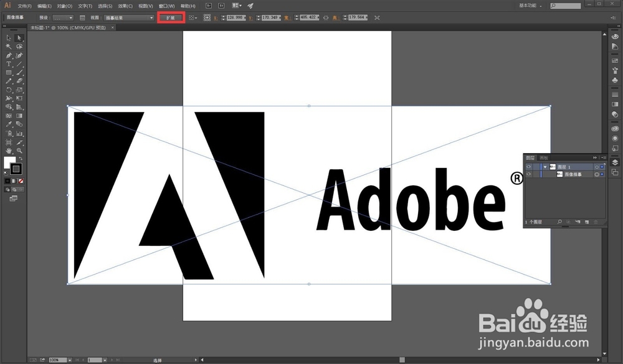Toggle visibility of 图层 1 layer
The image size is (623, 364).
(528, 167)
